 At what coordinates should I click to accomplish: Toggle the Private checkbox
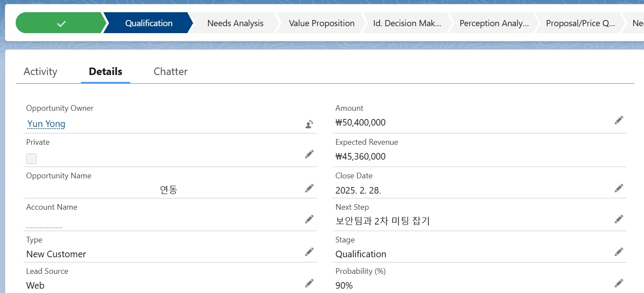(x=31, y=158)
